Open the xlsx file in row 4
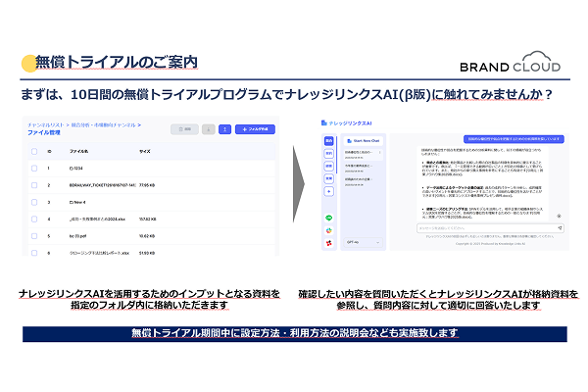This screenshot has height=392, width=588. click(x=97, y=220)
